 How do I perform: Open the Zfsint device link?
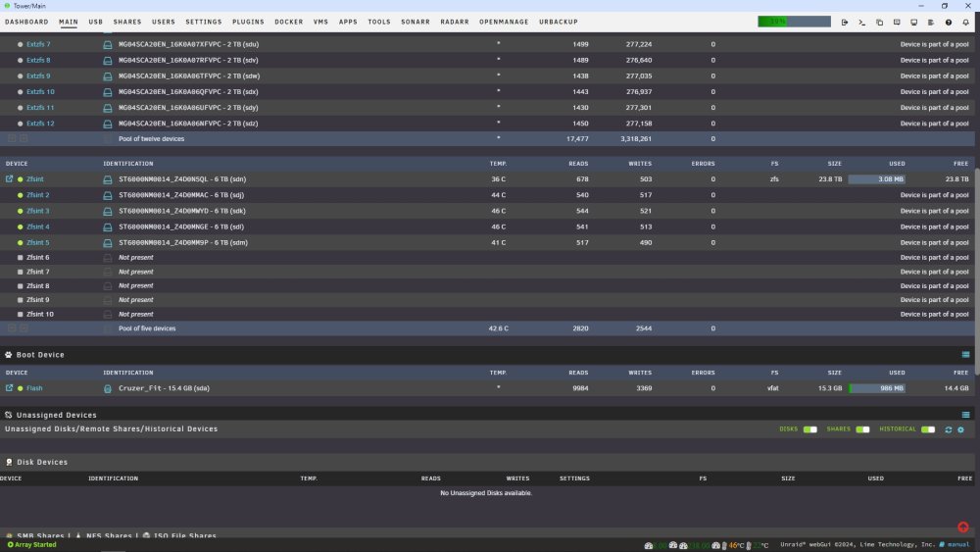(x=35, y=179)
